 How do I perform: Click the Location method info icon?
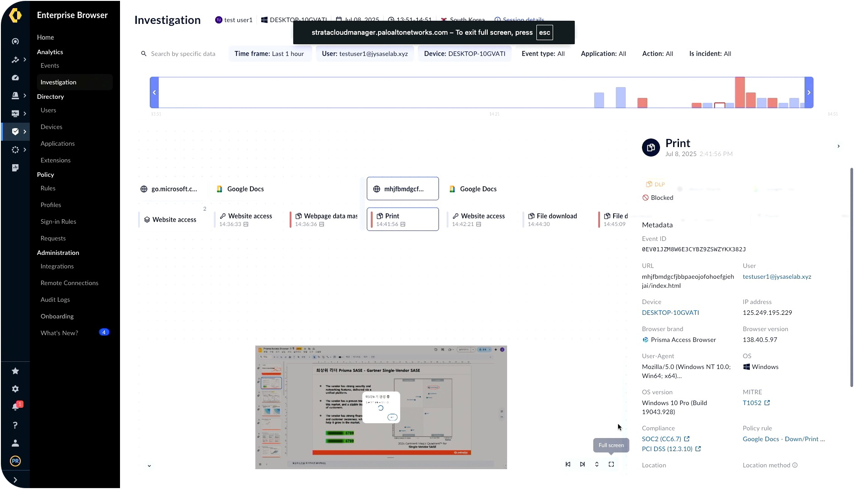point(795,465)
